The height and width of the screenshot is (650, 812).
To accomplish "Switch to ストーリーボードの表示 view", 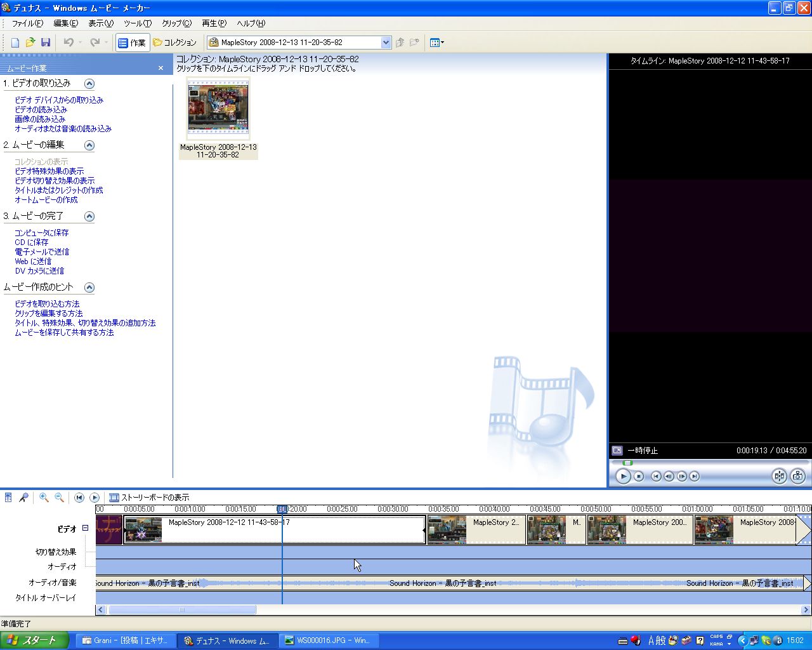I will coord(149,498).
